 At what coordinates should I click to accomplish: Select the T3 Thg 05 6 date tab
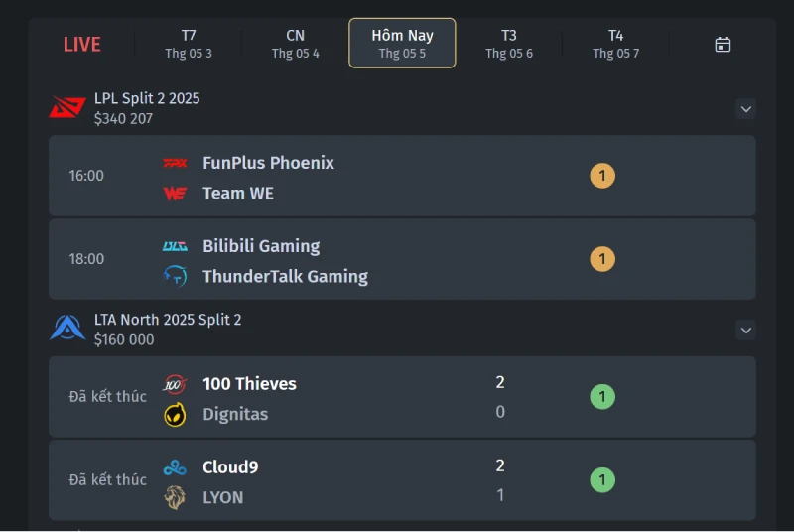tap(509, 44)
